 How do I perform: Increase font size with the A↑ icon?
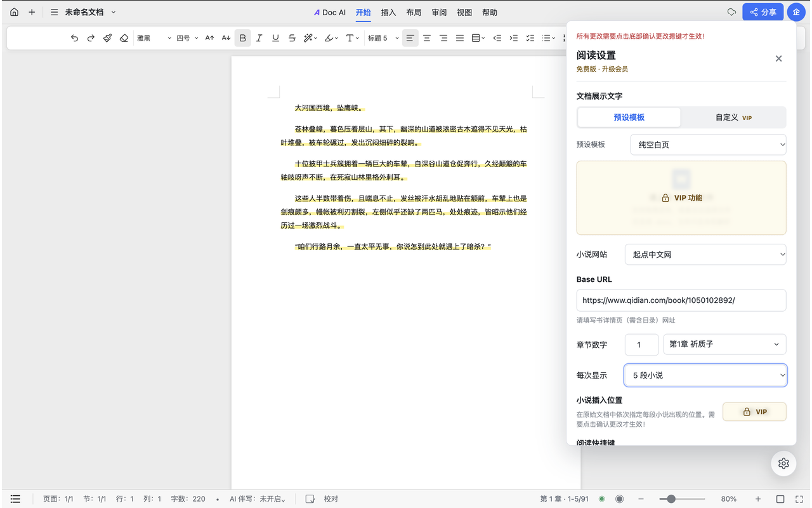click(209, 38)
